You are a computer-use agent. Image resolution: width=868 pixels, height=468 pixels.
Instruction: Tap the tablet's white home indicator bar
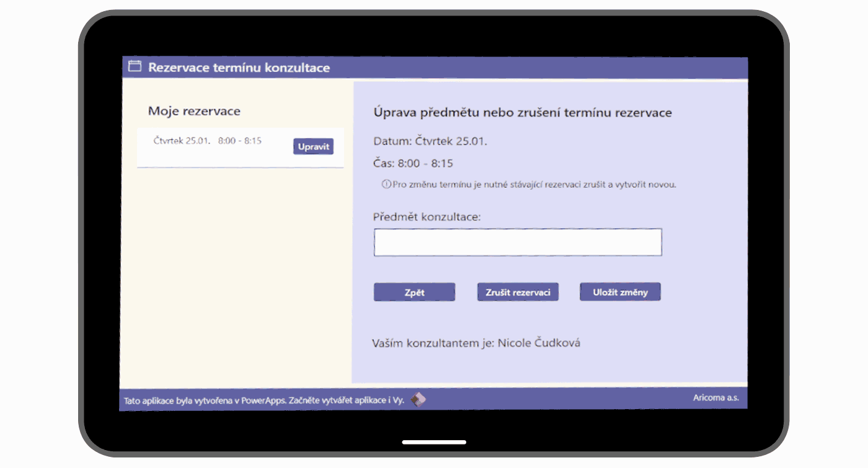click(434, 442)
